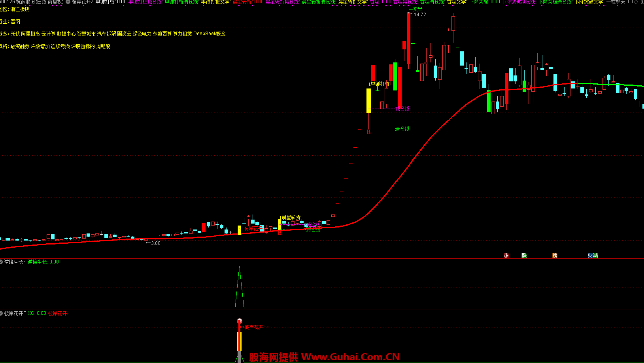The height and width of the screenshot is (363, 644).
Task: Click the blue 财 event marker
Action: pos(590,256)
